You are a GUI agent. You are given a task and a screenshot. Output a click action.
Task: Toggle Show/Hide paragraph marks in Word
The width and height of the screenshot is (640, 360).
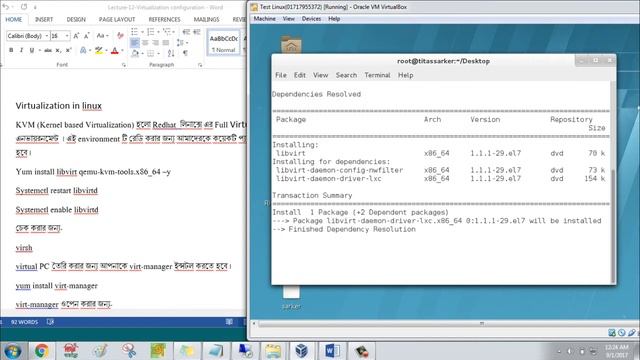186,53
